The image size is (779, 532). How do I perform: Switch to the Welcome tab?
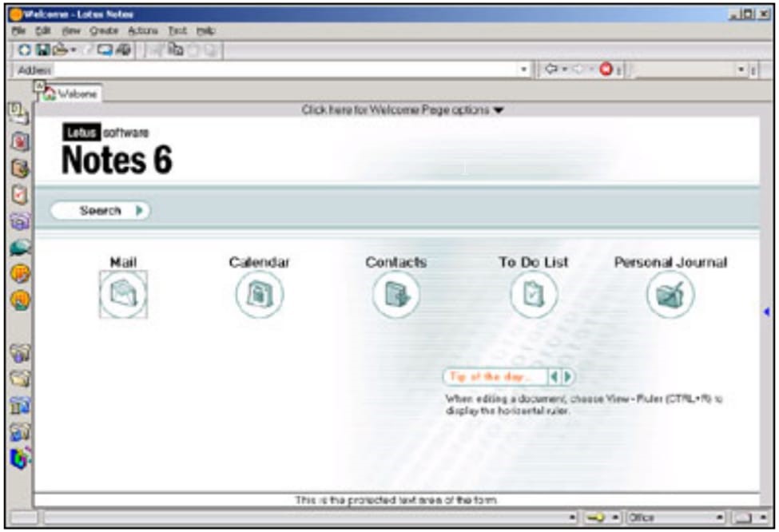coord(70,93)
